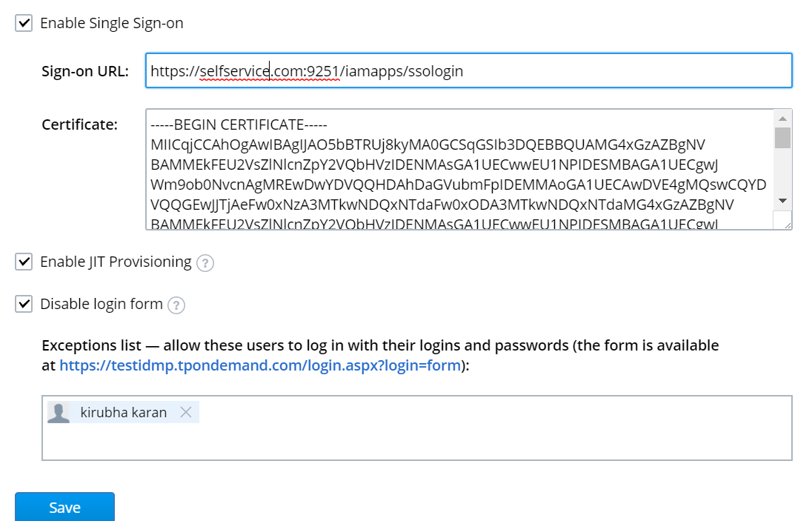Viewport: 812px width, 521px height.
Task: Click certificate scrollbar down arrow
Action: coord(782,201)
